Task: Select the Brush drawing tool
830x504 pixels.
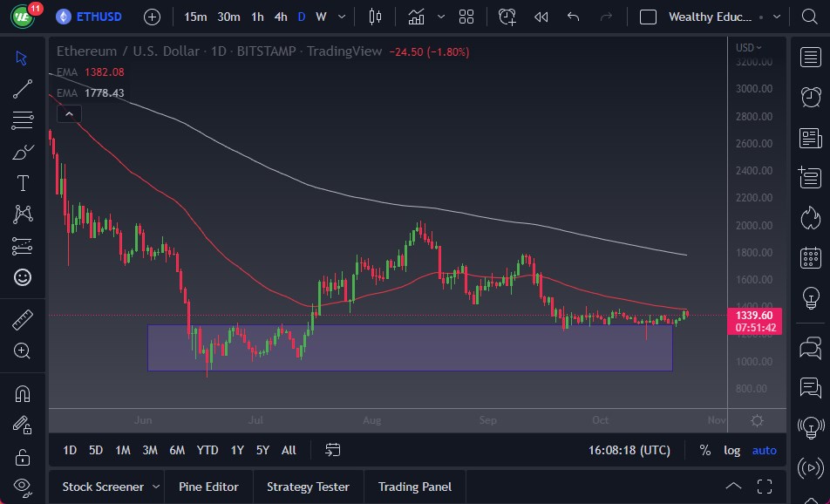Action: pyautogui.click(x=22, y=152)
